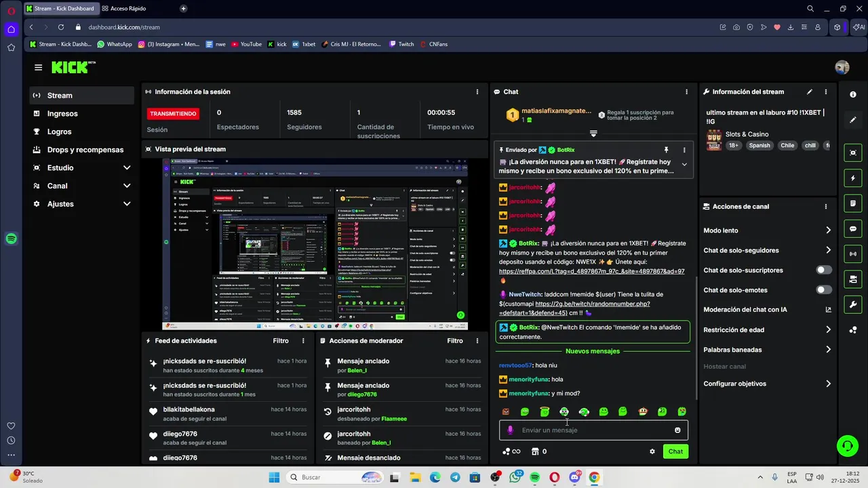The image size is (868, 488).
Task: Open Configurar objetivos
Action: pos(767,384)
